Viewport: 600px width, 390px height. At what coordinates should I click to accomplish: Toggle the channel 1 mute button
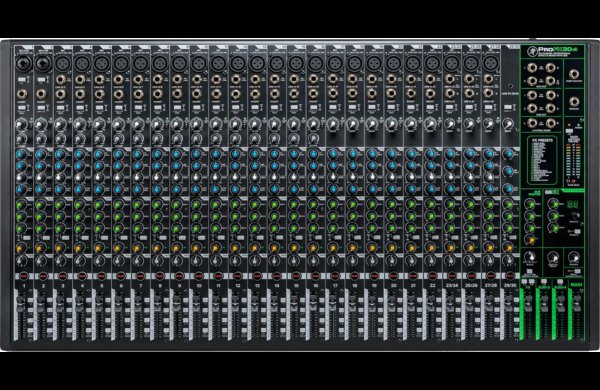pyautogui.click(x=24, y=276)
